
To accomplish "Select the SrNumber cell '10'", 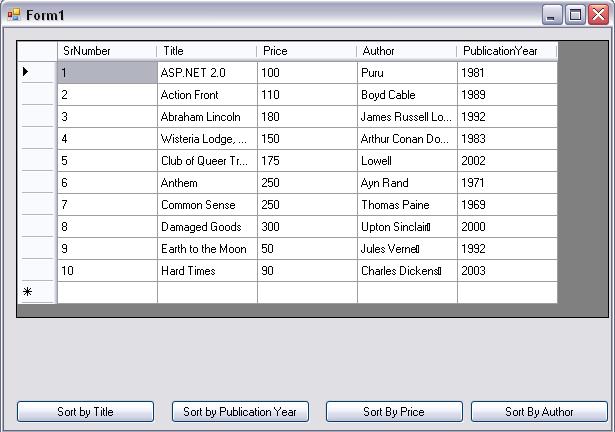I will pyautogui.click(x=107, y=270).
